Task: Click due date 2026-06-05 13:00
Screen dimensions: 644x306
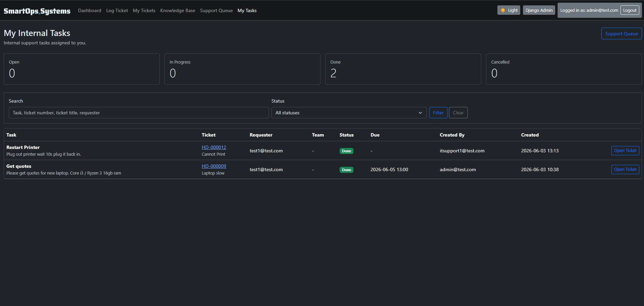Action: (x=389, y=169)
